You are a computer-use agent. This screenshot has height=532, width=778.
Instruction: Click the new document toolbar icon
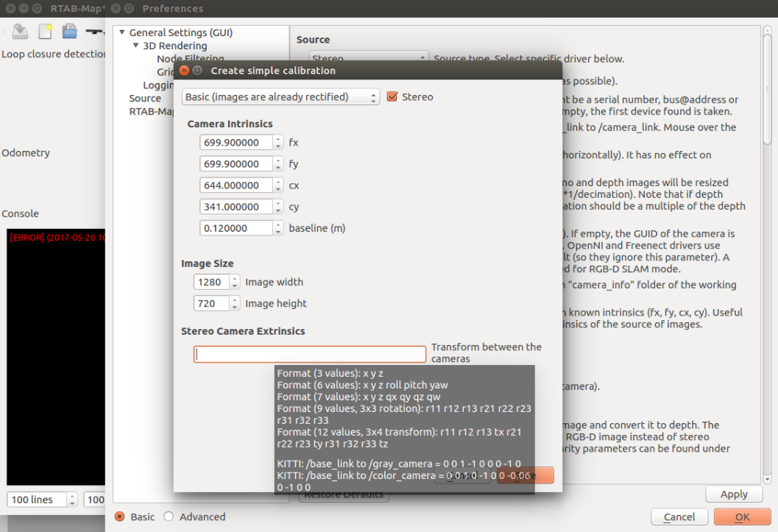[x=46, y=32]
